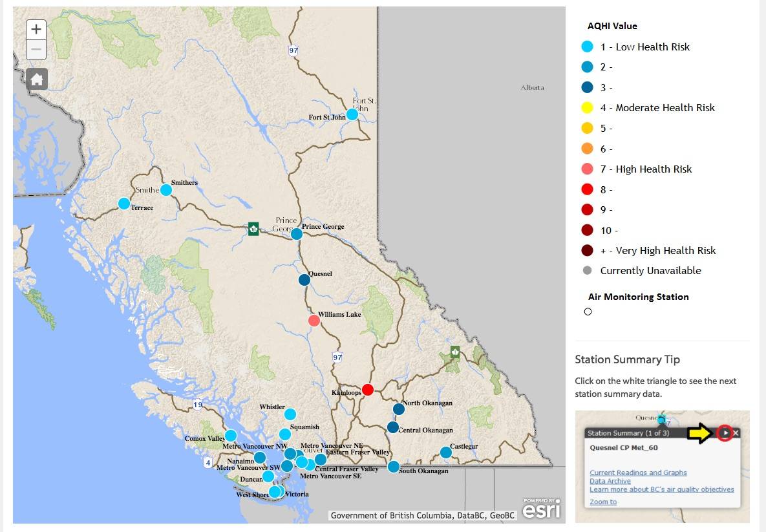Click the esri logo on the map
This screenshot has height=532, width=766.
[541, 509]
